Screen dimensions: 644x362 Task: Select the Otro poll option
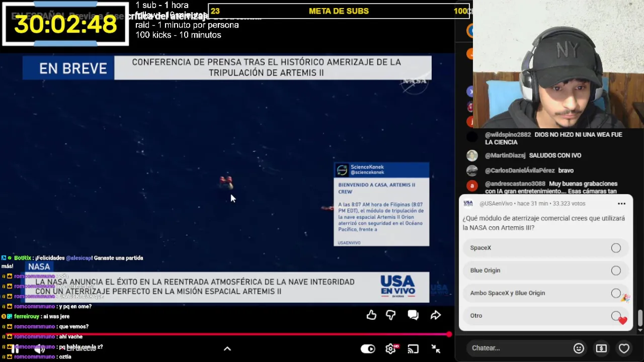(x=545, y=316)
